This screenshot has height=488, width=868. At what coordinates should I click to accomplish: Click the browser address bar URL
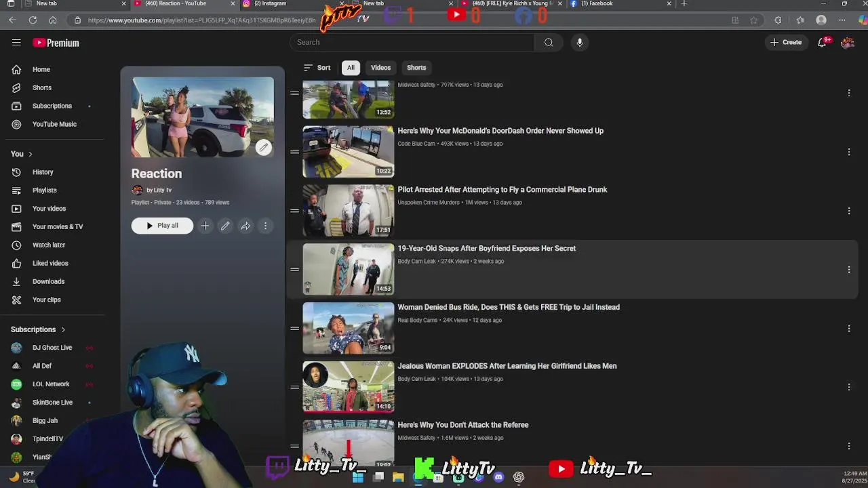[x=201, y=20]
